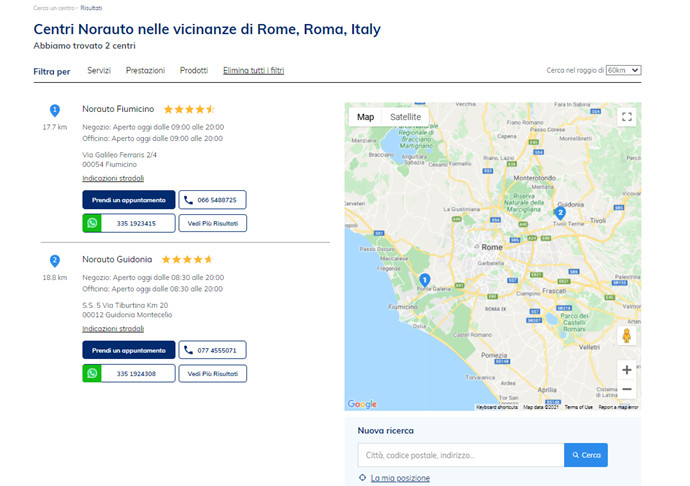Image resolution: width=690 pixels, height=486 pixels.
Task: Click the 17.7 km distance text
Action: [55, 127]
